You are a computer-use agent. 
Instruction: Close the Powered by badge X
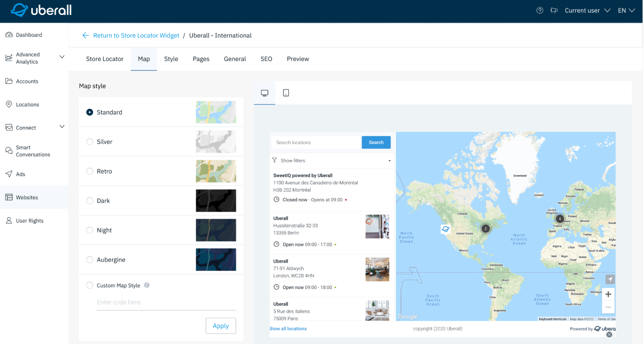coord(609,335)
